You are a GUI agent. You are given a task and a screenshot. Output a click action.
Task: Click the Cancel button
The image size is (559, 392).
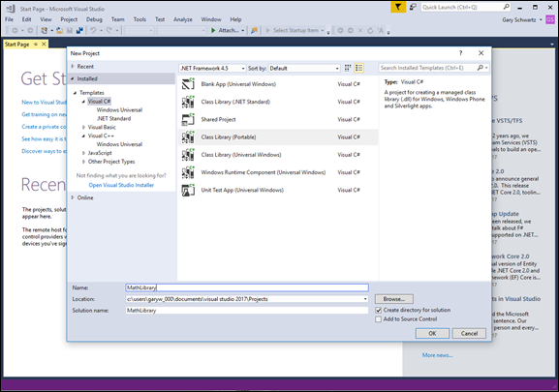[x=469, y=334]
